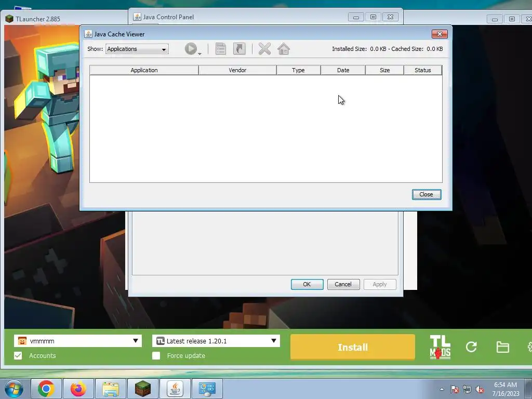Open Firefox from the taskbar

(x=78, y=389)
